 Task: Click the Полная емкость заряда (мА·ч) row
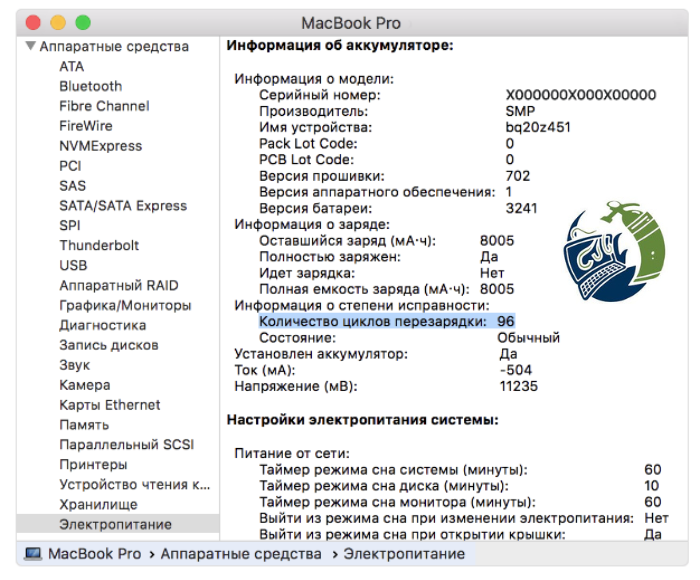click(x=387, y=289)
